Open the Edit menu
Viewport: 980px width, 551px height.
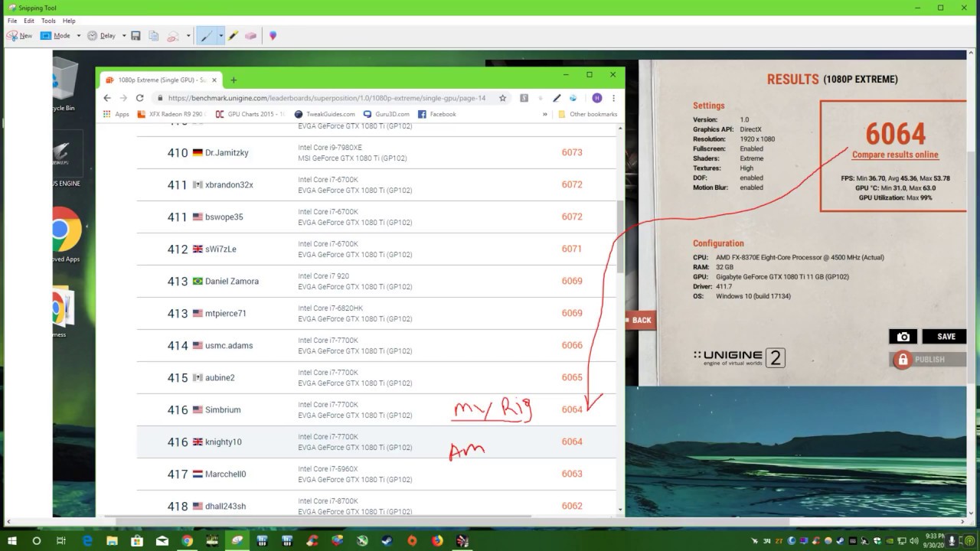tap(29, 21)
